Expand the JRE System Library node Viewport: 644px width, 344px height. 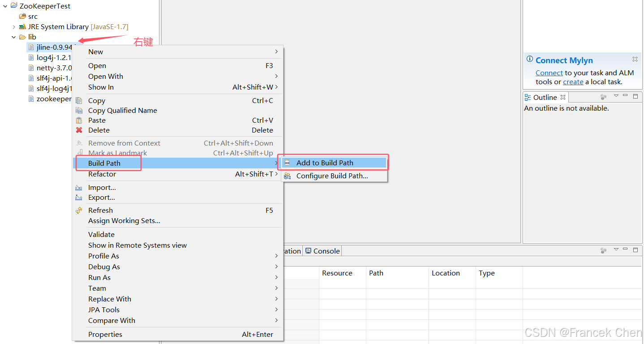pyautogui.click(x=14, y=27)
